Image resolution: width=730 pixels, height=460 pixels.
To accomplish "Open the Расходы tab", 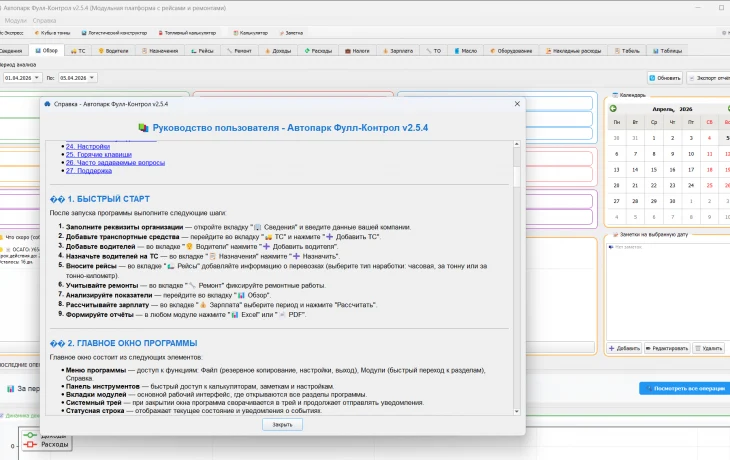I will (x=318, y=51).
